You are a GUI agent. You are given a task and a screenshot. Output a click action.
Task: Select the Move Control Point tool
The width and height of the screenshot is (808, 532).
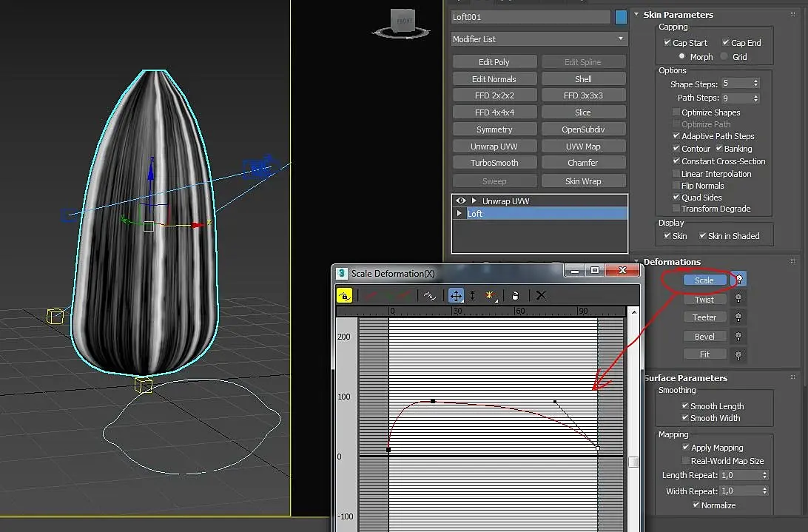[456, 295]
